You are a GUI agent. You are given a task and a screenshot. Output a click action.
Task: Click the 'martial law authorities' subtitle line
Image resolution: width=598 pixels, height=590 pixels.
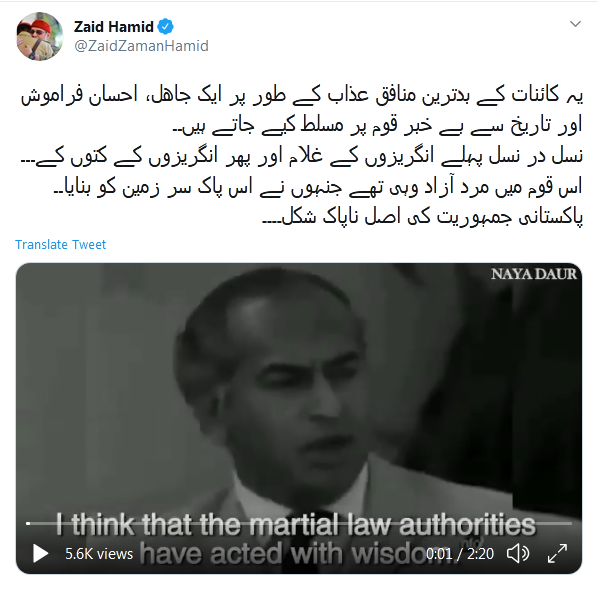[296, 524]
